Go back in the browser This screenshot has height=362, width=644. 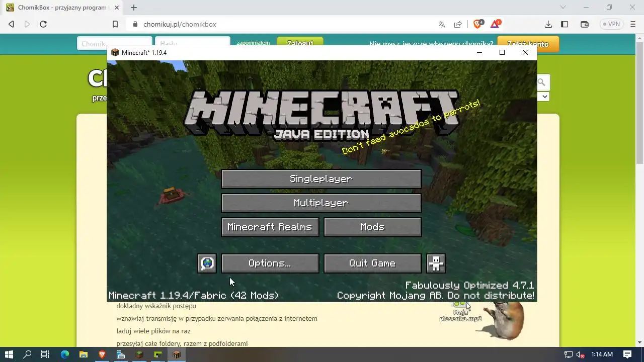(x=11, y=24)
